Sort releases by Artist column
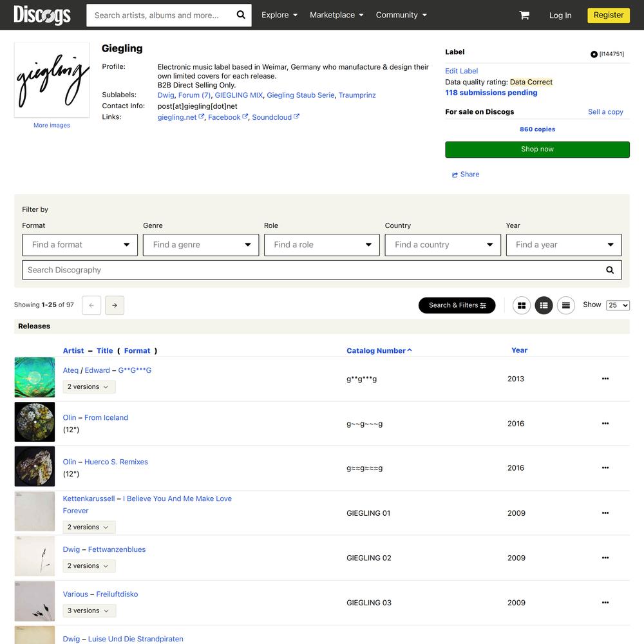Screen dimensions: 644x644 [x=73, y=351]
